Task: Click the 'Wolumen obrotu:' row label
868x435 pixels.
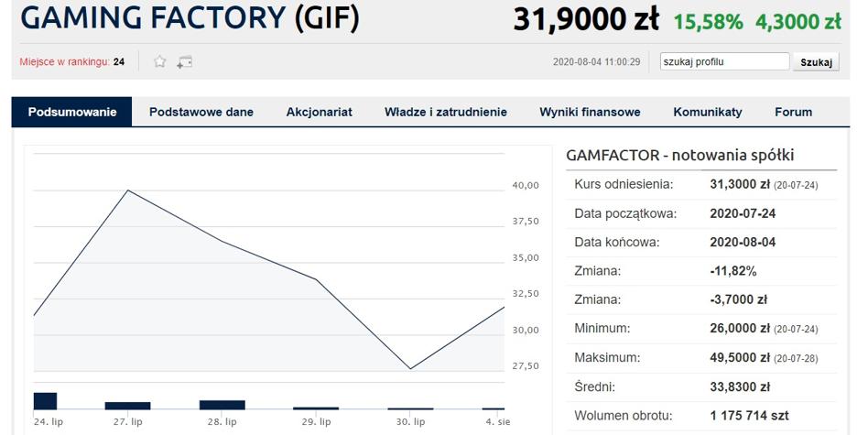Action: pos(624,416)
